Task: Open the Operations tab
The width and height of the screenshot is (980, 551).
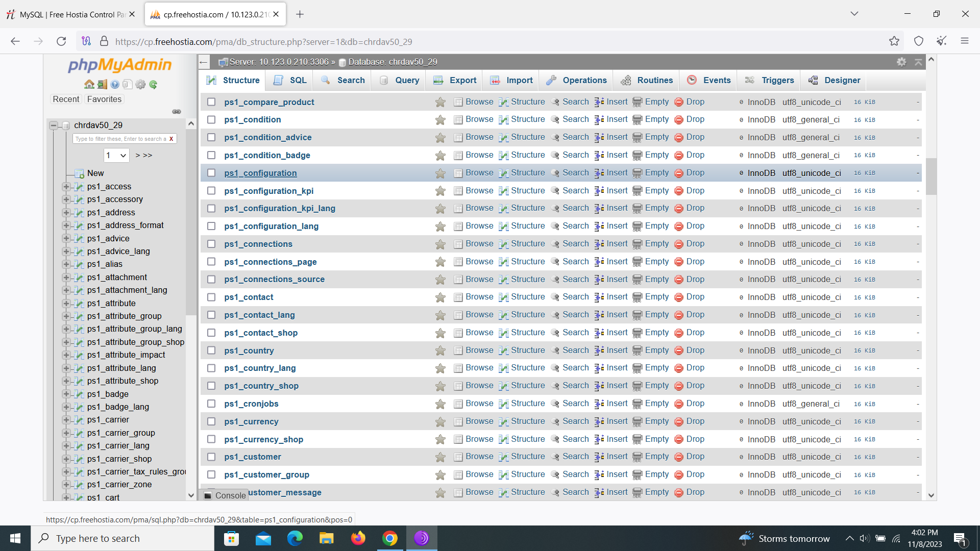Action: [577, 80]
